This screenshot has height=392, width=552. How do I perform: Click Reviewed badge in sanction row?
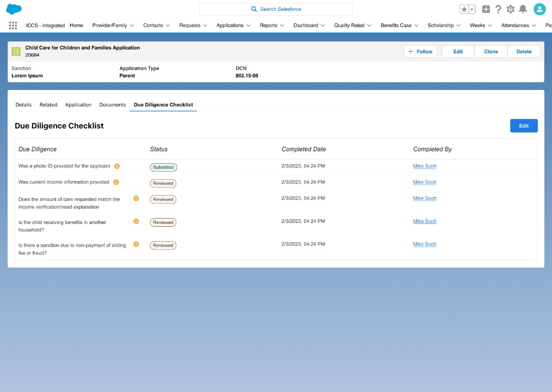coord(163,246)
